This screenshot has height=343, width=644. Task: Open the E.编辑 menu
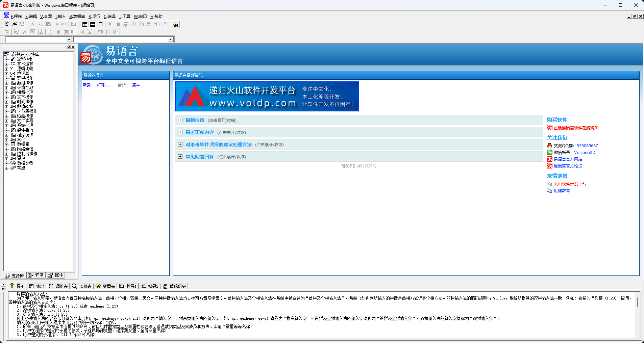[x=31, y=17]
